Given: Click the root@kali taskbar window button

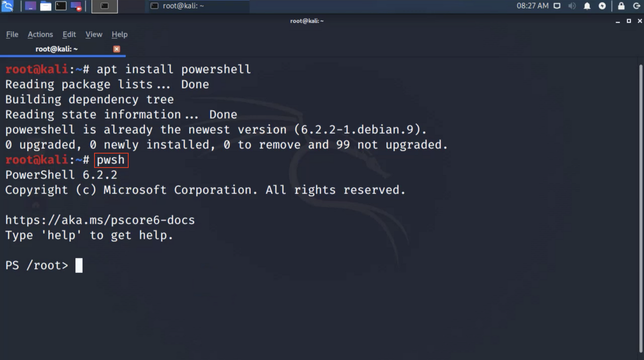Looking at the screenshot, I should point(183,6).
